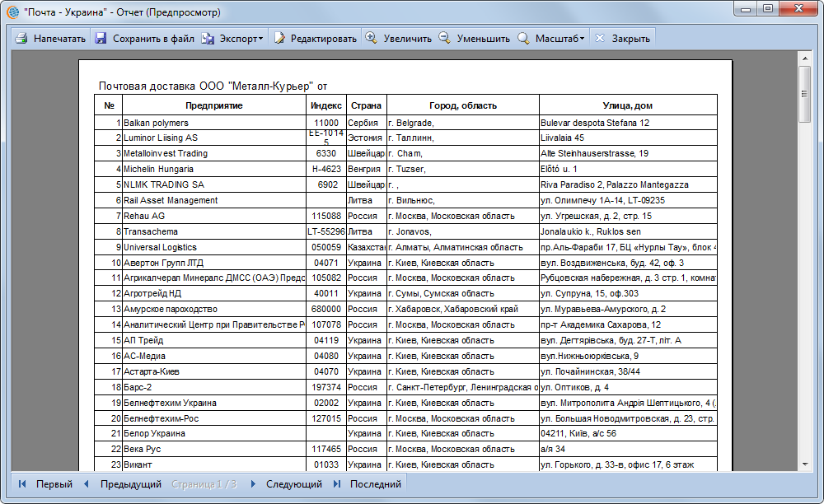The image size is (824, 504).
Task: Click the Закрыть X icon in toolbar
Action: (600, 39)
